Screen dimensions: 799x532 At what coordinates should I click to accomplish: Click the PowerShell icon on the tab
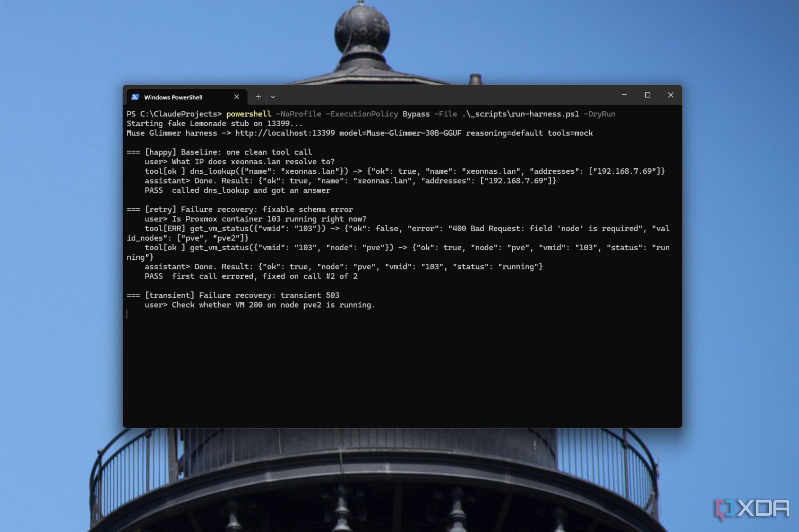(x=135, y=97)
